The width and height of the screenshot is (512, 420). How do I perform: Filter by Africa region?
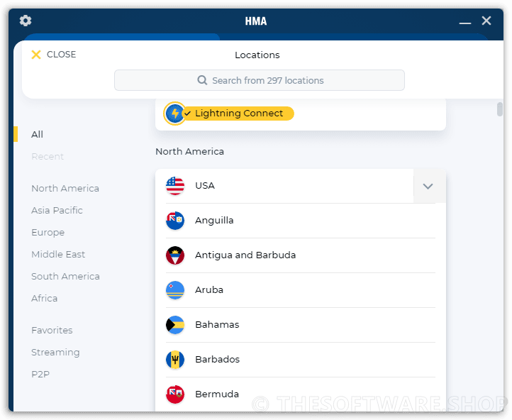click(44, 298)
